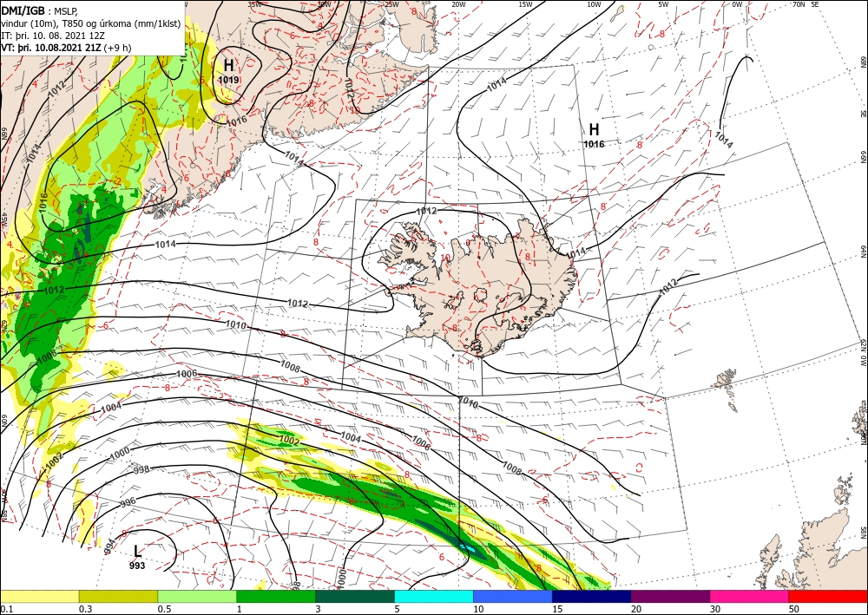Click the 998 isobar label
868x615 pixels.
tap(141, 470)
